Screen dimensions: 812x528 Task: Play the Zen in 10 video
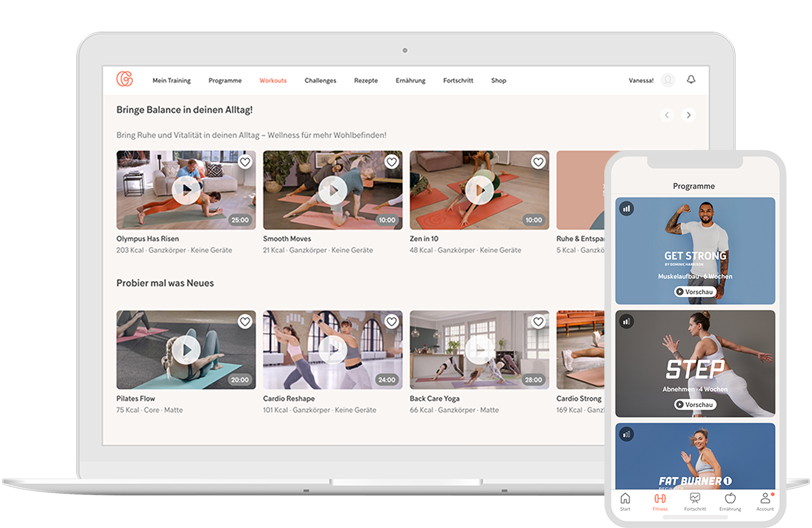tap(479, 190)
